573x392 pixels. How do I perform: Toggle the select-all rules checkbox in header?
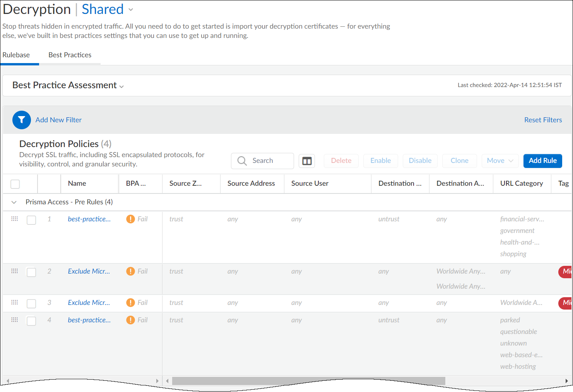tap(15, 184)
